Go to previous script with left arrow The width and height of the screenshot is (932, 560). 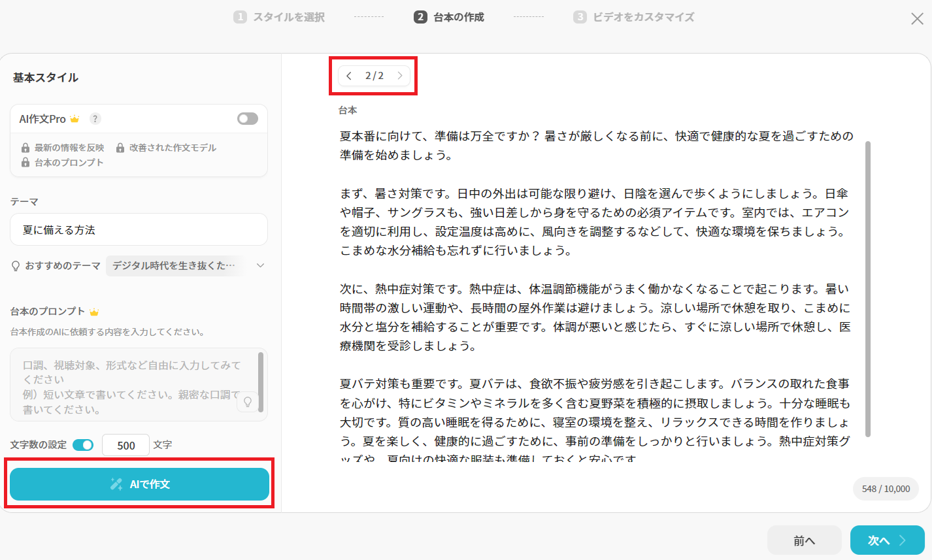coord(349,76)
